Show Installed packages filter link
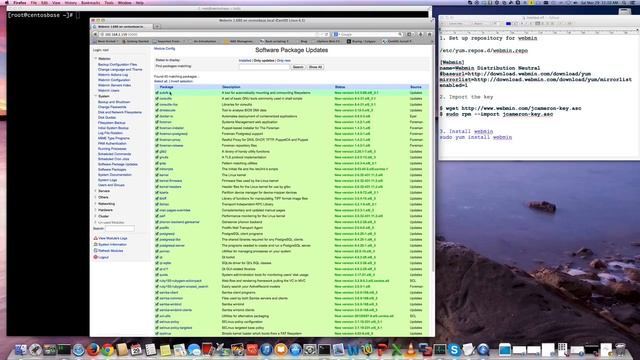 [245, 60]
